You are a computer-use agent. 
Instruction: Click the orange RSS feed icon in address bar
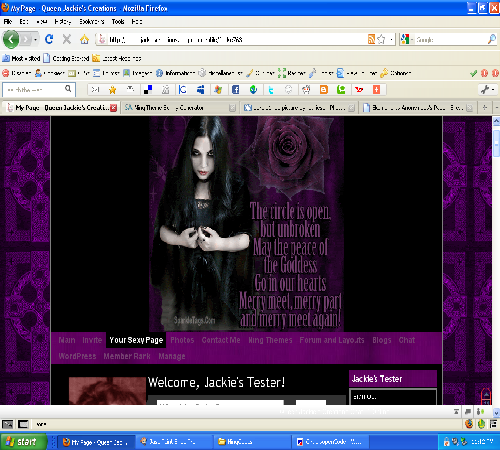point(371,39)
